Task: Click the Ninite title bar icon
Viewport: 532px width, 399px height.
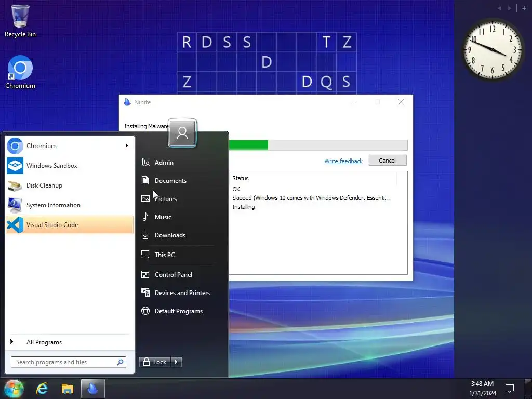Action: (127, 102)
